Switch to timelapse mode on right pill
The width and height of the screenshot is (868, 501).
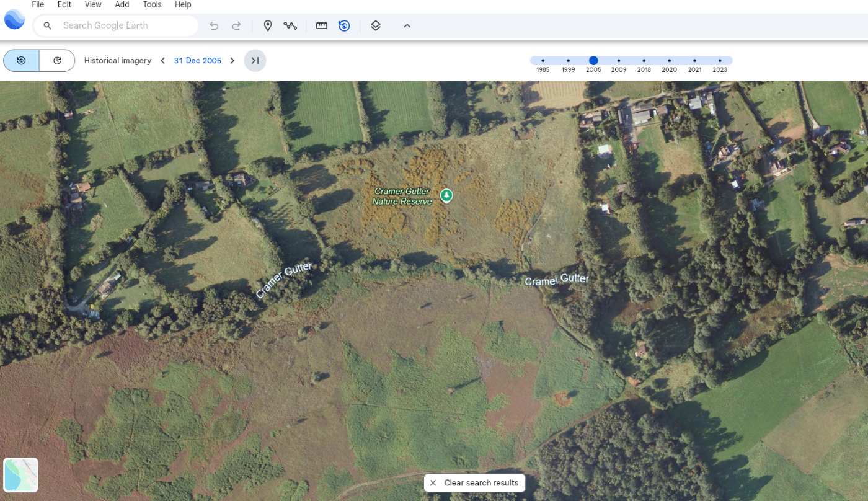point(57,61)
